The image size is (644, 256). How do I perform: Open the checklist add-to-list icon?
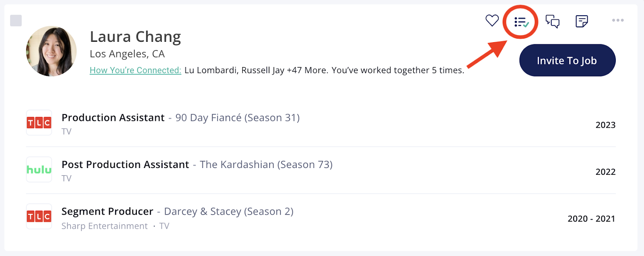click(x=521, y=22)
